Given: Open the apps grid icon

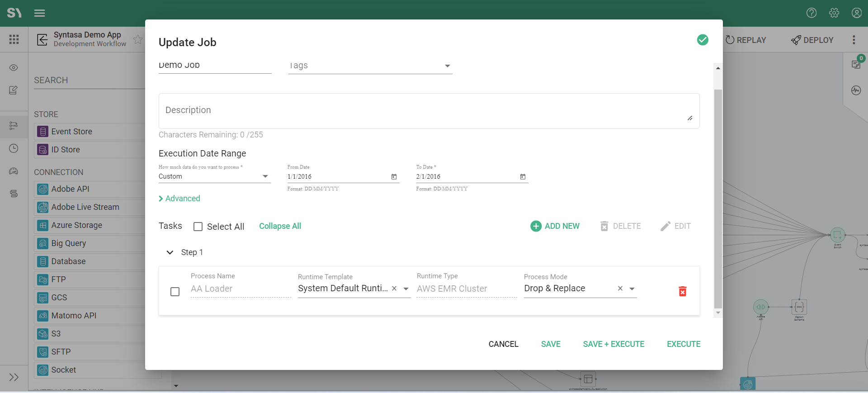Looking at the screenshot, I should pyautogui.click(x=14, y=40).
